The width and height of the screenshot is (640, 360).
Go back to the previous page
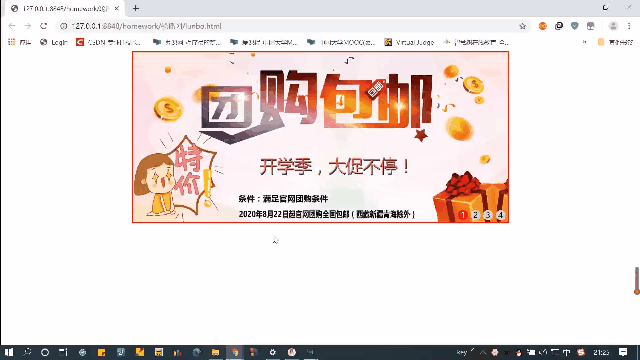(x=11, y=26)
